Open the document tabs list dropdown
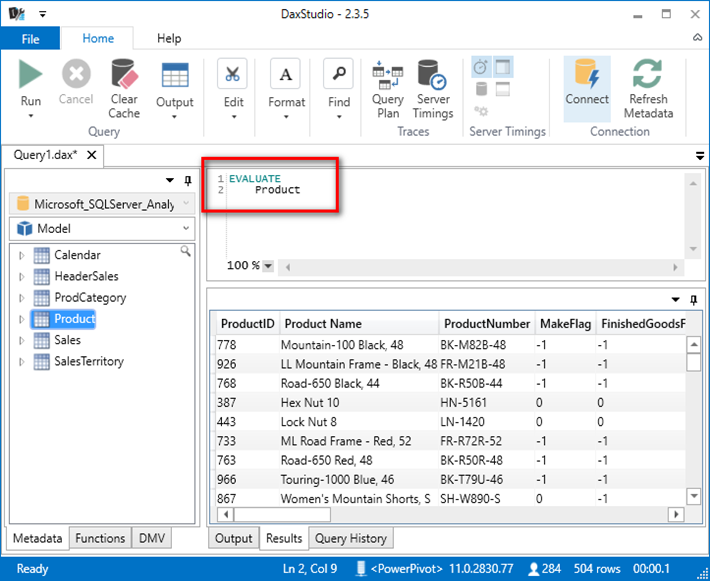 tap(700, 156)
